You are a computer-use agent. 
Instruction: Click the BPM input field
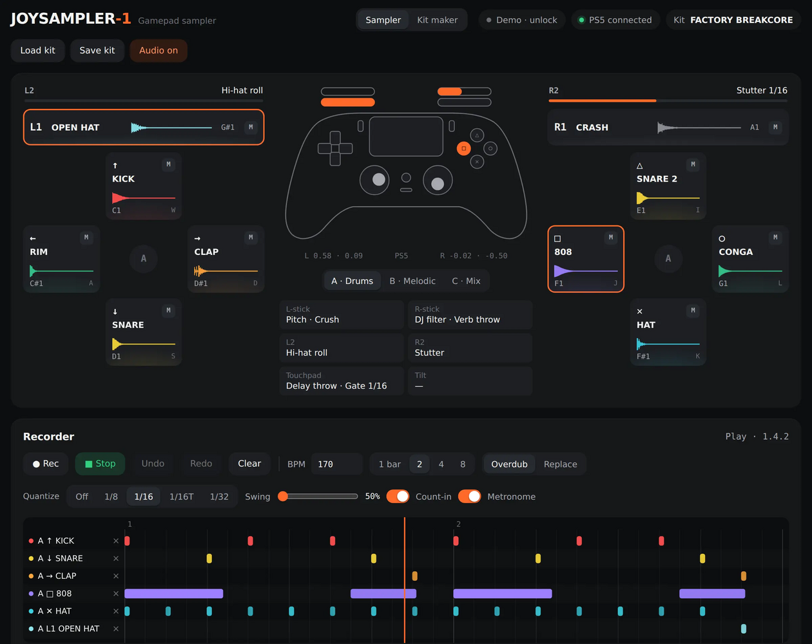(336, 464)
